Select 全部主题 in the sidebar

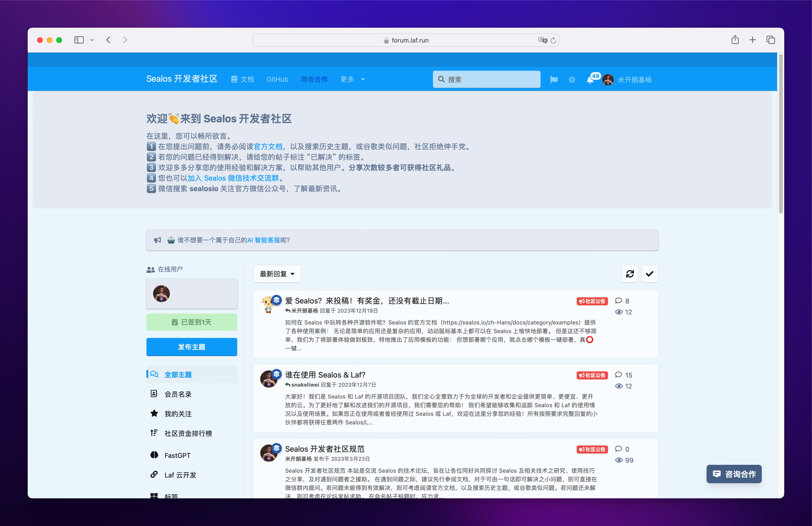tap(192, 374)
